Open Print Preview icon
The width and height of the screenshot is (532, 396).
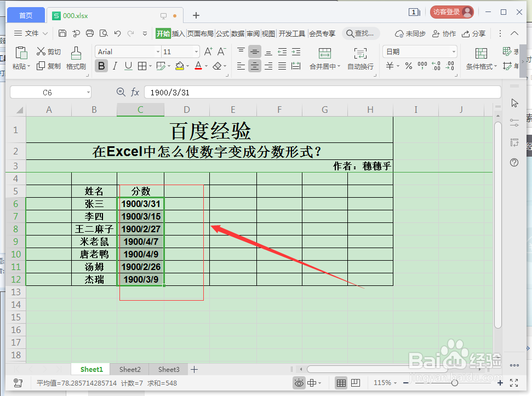click(x=104, y=33)
